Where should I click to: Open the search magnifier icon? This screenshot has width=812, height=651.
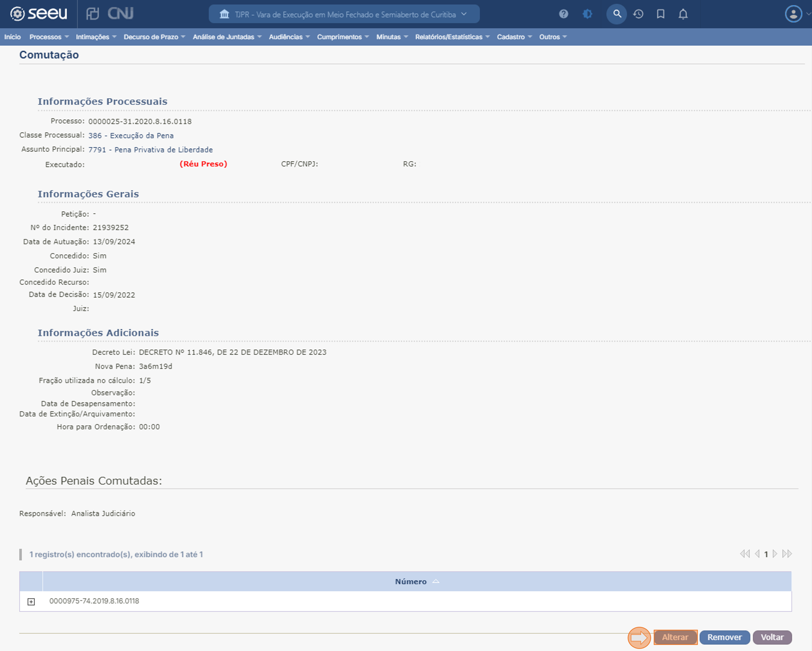[617, 14]
